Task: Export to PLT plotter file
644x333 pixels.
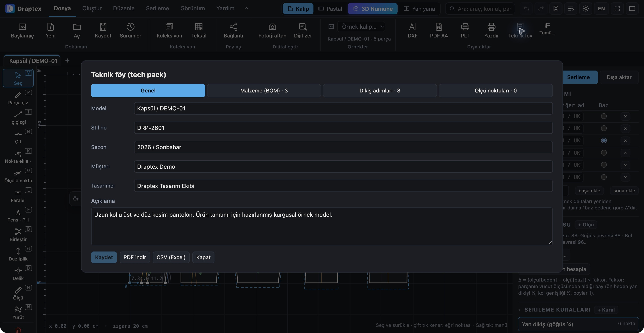Action: 465,30
